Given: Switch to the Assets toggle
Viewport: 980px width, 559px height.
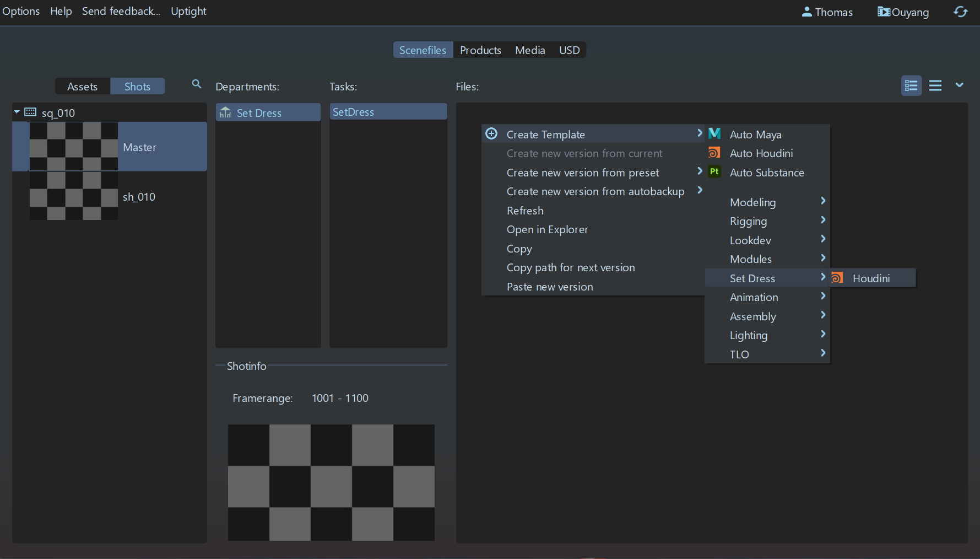Looking at the screenshot, I should (83, 87).
